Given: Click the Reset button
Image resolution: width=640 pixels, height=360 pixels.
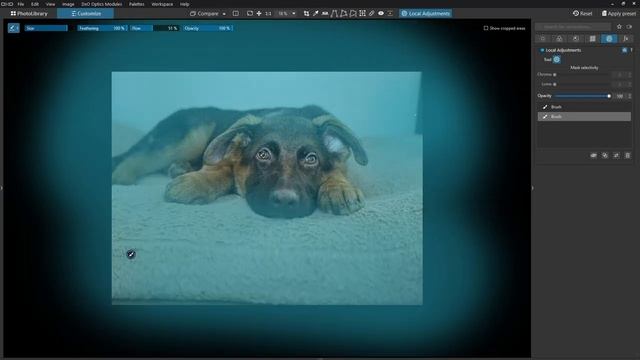Looking at the screenshot, I should [x=582, y=13].
